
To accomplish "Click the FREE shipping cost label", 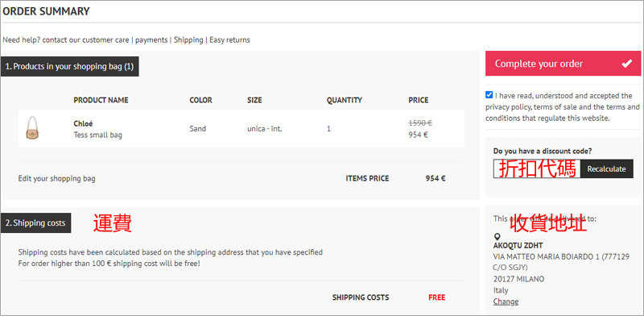I will click(436, 297).
